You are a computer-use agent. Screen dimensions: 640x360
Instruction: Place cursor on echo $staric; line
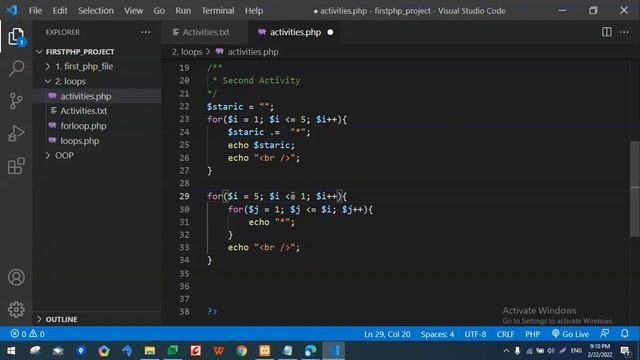[261, 145]
